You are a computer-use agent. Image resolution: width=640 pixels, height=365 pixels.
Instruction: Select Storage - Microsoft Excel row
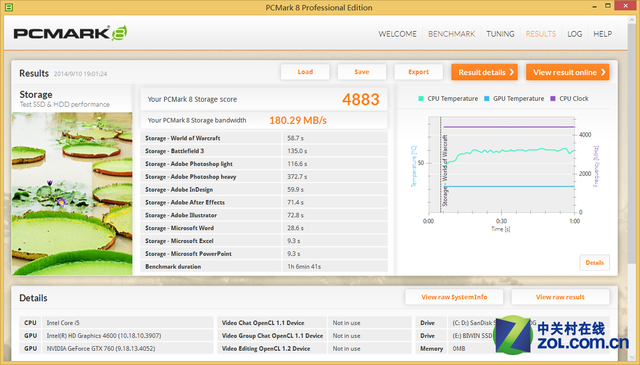[x=264, y=241]
